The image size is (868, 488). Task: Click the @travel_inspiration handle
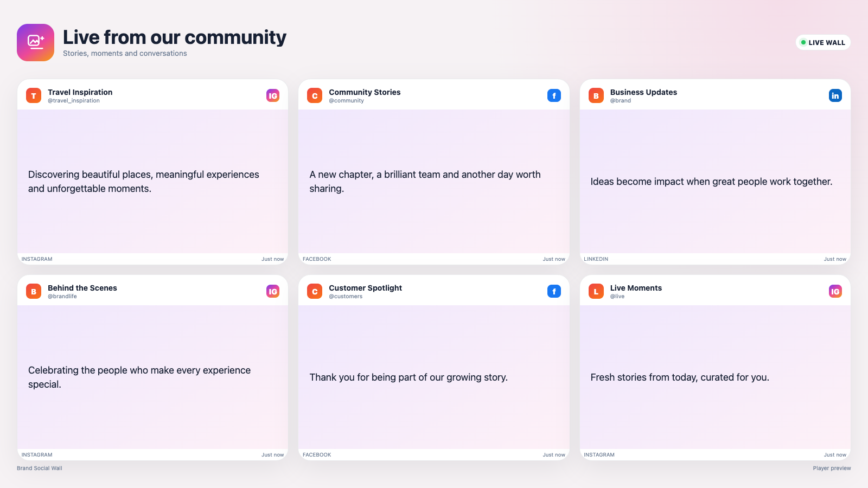coord(74,101)
